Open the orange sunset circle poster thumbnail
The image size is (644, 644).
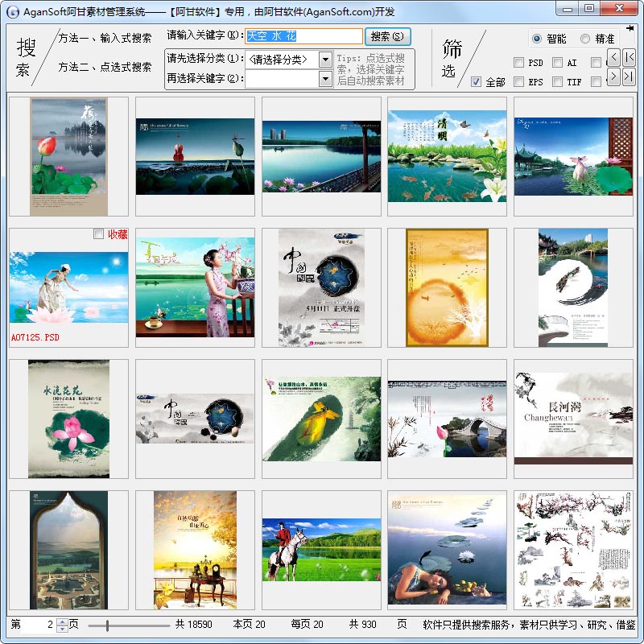[448, 287]
